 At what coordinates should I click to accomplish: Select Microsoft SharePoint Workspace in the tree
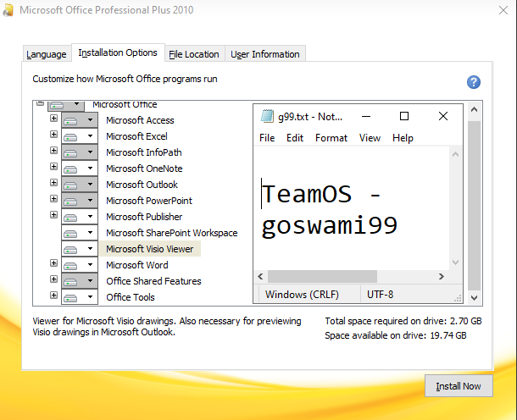[x=171, y=233]
